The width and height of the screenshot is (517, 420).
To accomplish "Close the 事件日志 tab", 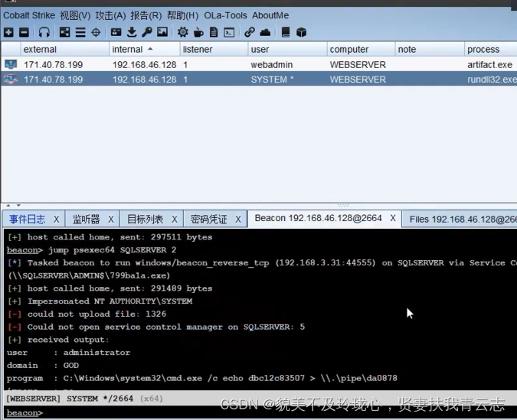I will (x=57, y=220).
